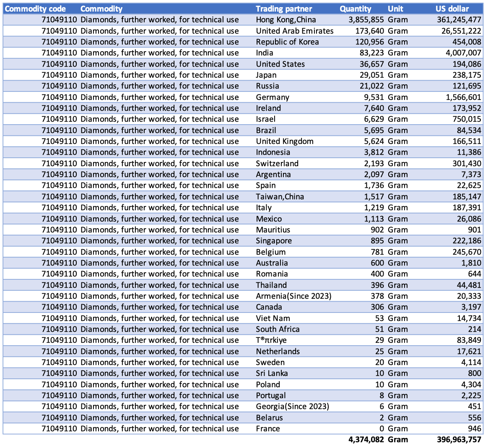
Task: Click the United Kingdom cell
Action: (x=285, y=141)
